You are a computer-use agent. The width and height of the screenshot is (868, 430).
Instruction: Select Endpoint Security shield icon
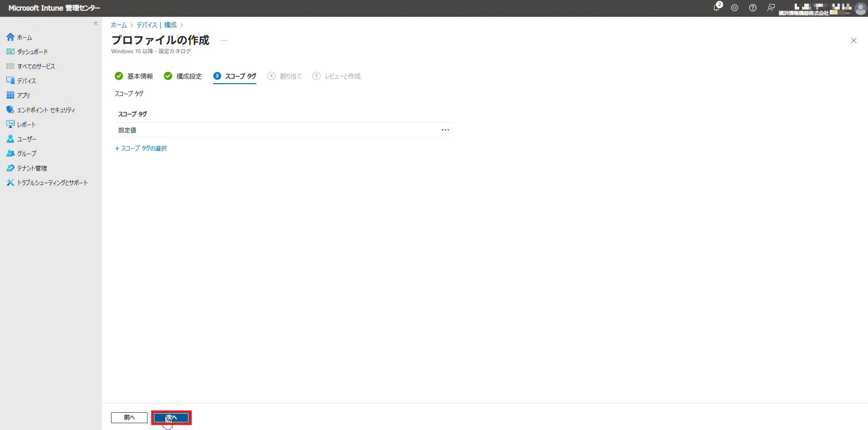point(10,110)
